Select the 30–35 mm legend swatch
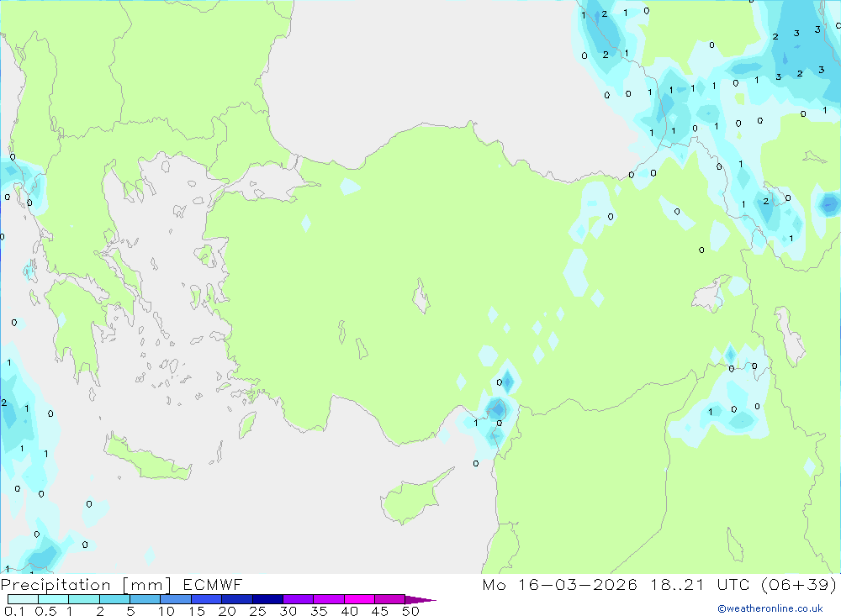The height and width of the screenshot is (616, 841). pyautogui.click(x=298, y=599)
